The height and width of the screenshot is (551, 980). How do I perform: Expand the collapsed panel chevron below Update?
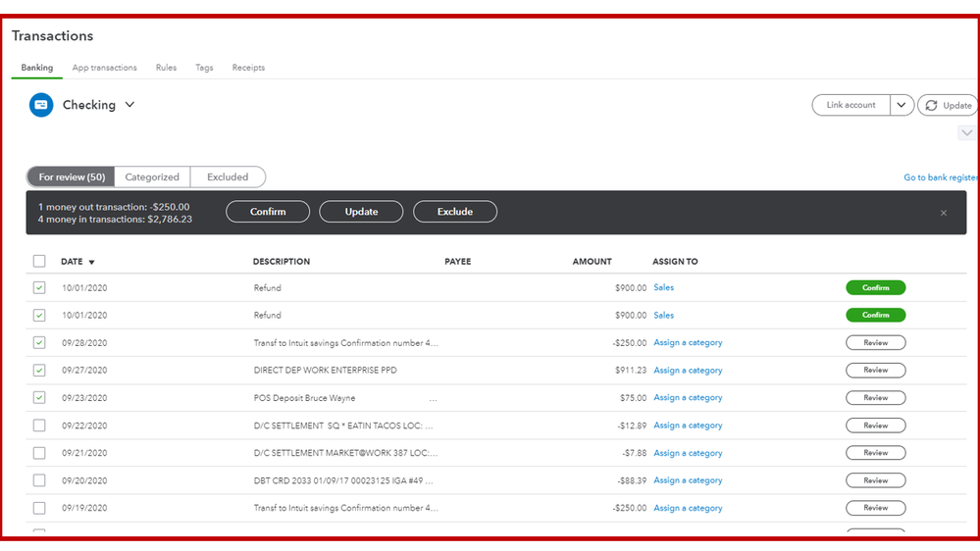coord(967,133)
